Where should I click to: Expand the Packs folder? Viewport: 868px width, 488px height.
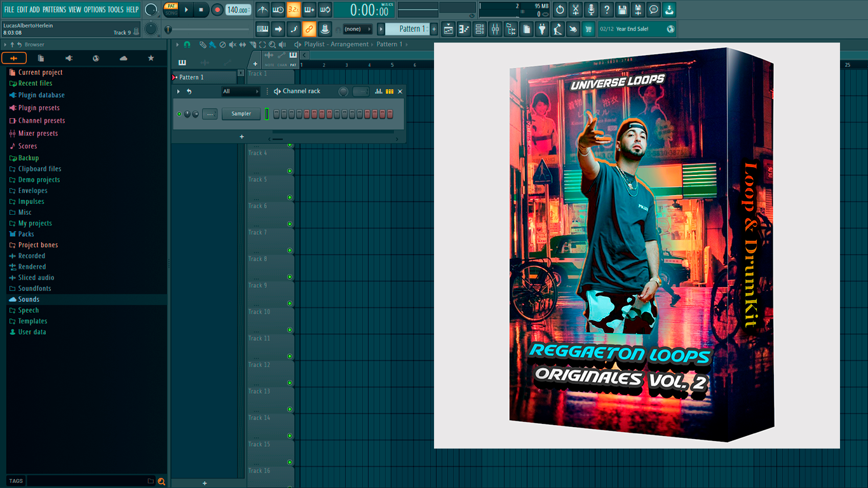[26, 234]
